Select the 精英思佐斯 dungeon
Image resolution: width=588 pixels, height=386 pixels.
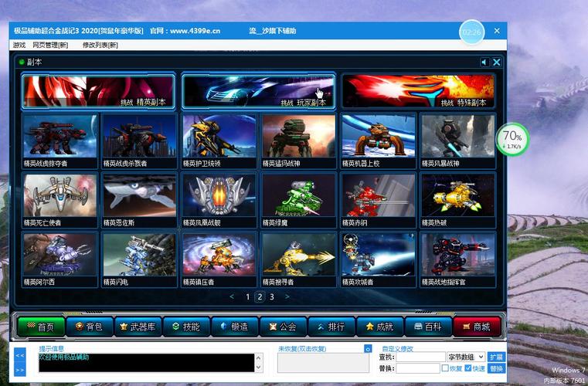pos(140,200)
